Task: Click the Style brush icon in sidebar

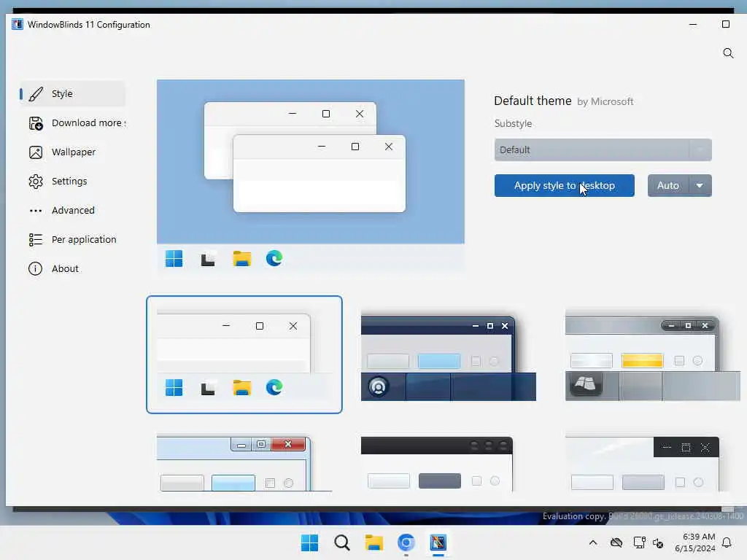Action: [36, 94]
